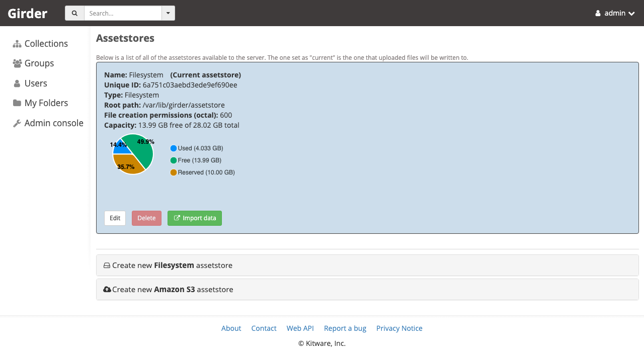
Task: Click the admin user icon
Action: 598,14
